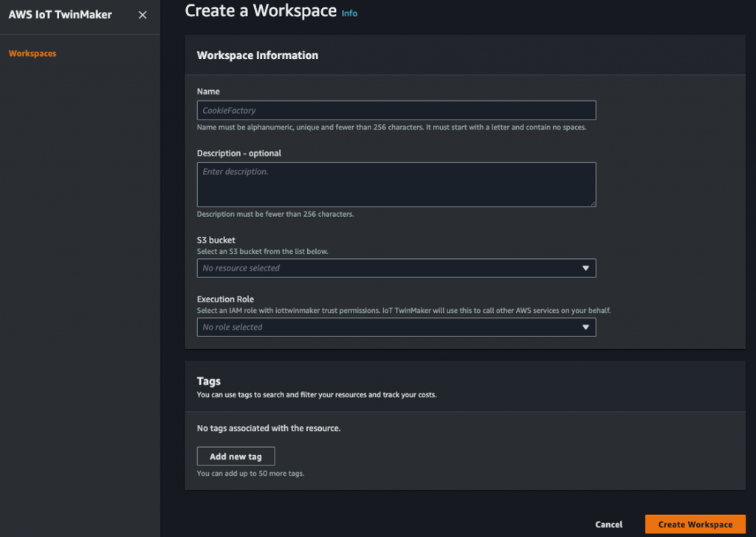Click the Add new tag button
This screenshot has height=537, width=756.
pyautogui.click(x=236, y=456)
